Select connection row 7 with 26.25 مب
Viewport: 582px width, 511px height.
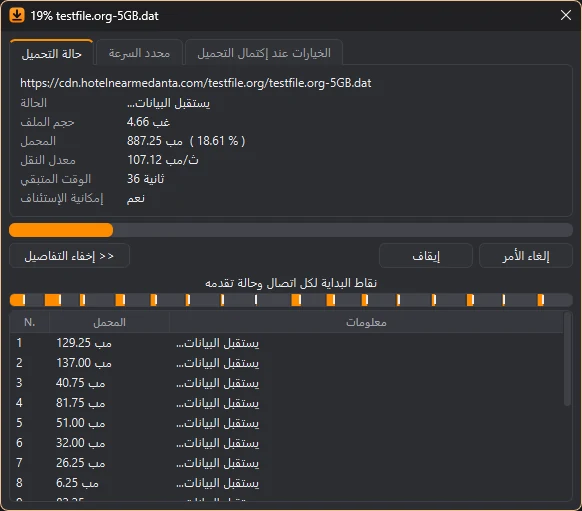287,463
